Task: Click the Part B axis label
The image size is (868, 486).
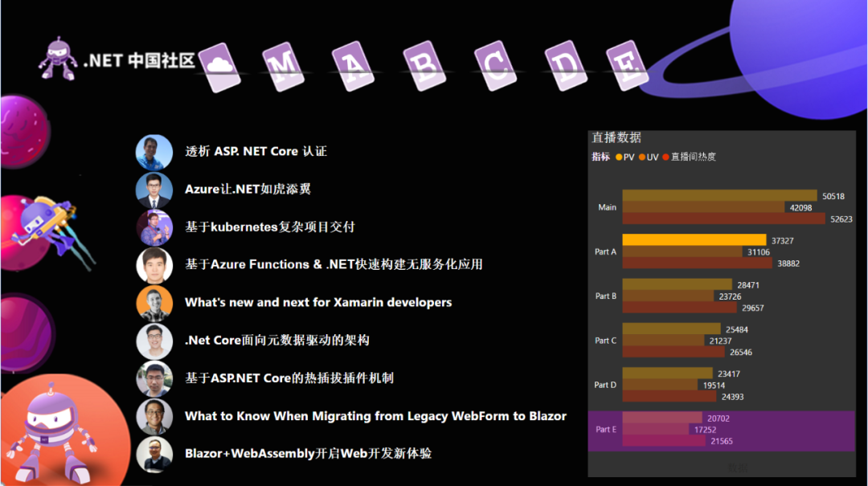Action: click(606, 296)
